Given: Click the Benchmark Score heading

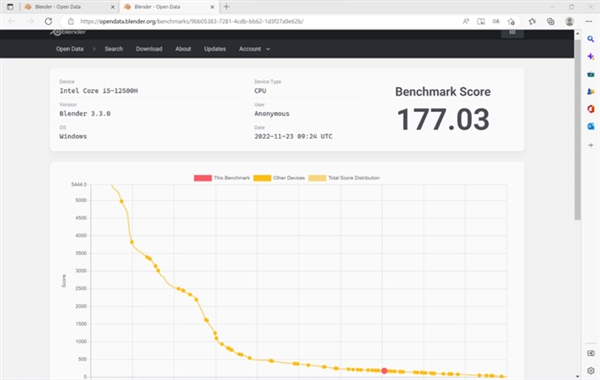Looking at the screenshot, I should (443, 92).
